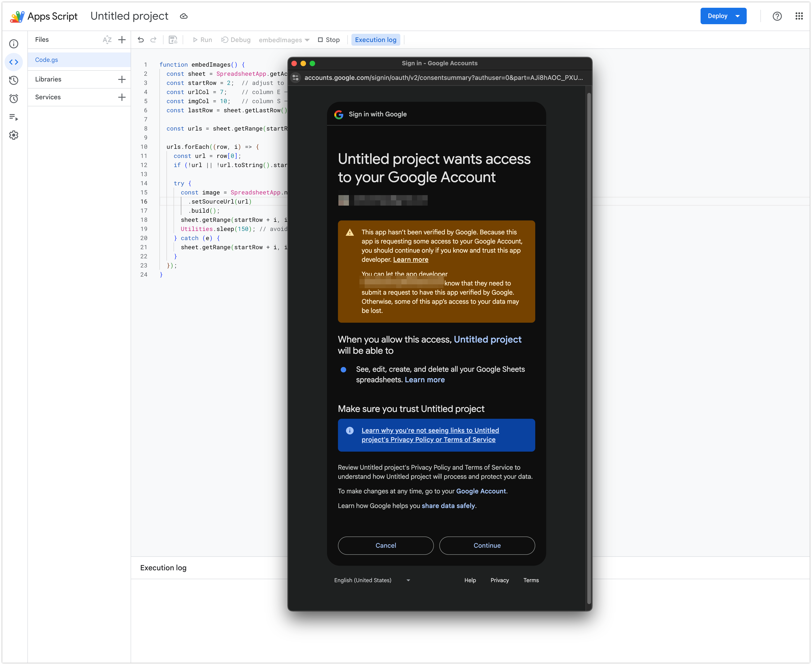Open English (United States) language dropdown
This screenshot has height=665, width=812.
[372, 580]
